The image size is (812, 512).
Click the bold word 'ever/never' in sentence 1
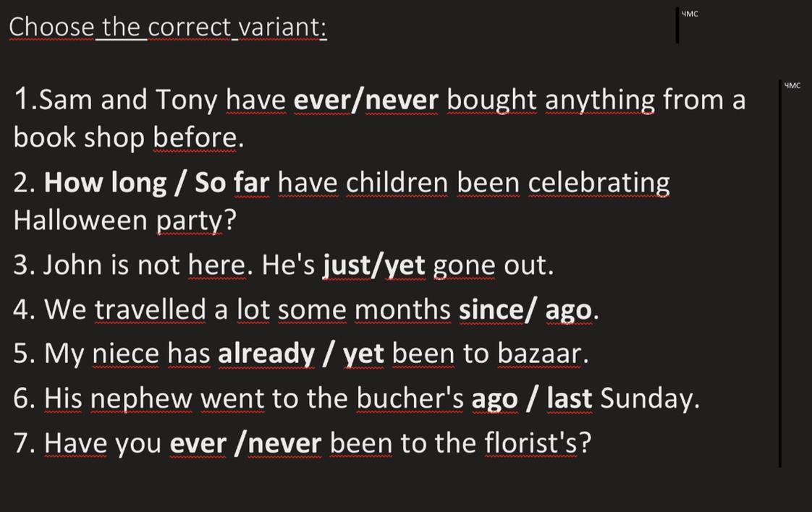point(366,100)
